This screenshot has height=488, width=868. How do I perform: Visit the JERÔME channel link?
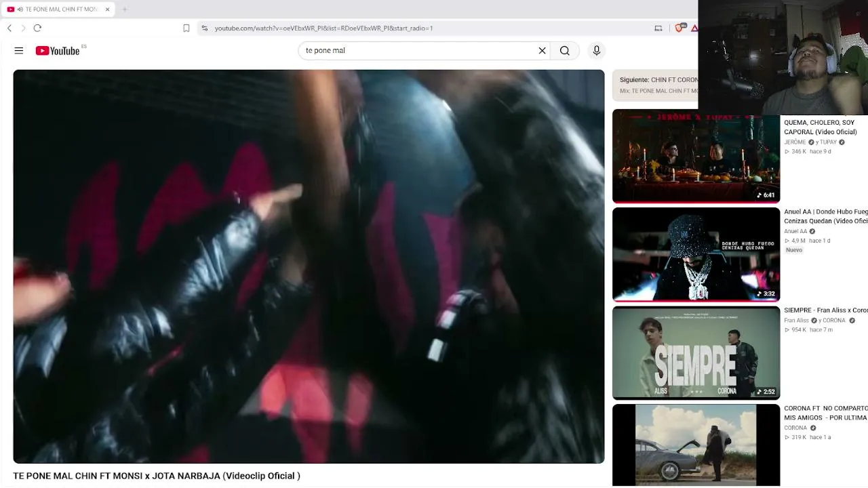[795, 142]
